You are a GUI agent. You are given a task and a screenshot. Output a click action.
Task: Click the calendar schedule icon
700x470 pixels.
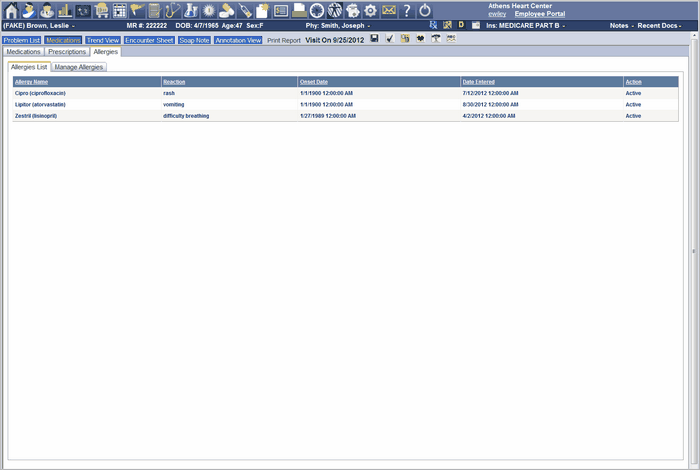click(119, 10)
